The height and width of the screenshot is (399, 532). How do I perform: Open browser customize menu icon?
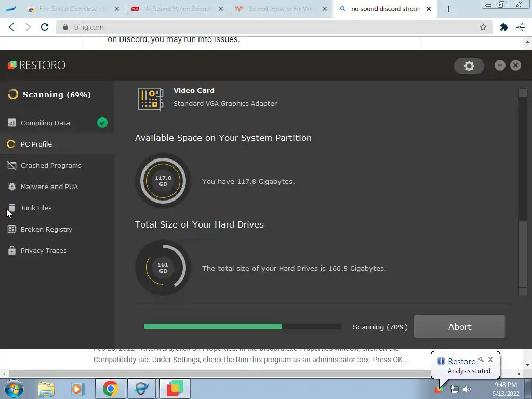pos(521,27)
